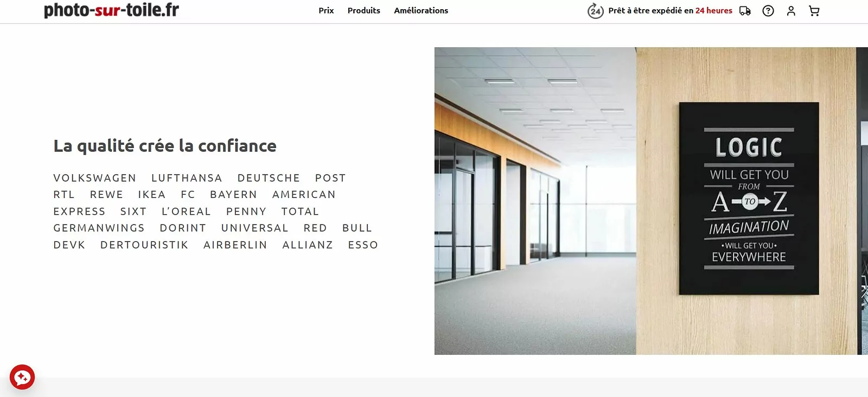Click the UNIVERSAL brand name
The height and width of the screenshot is (397, 868).
pyautogui.click(x=255, y=228)
